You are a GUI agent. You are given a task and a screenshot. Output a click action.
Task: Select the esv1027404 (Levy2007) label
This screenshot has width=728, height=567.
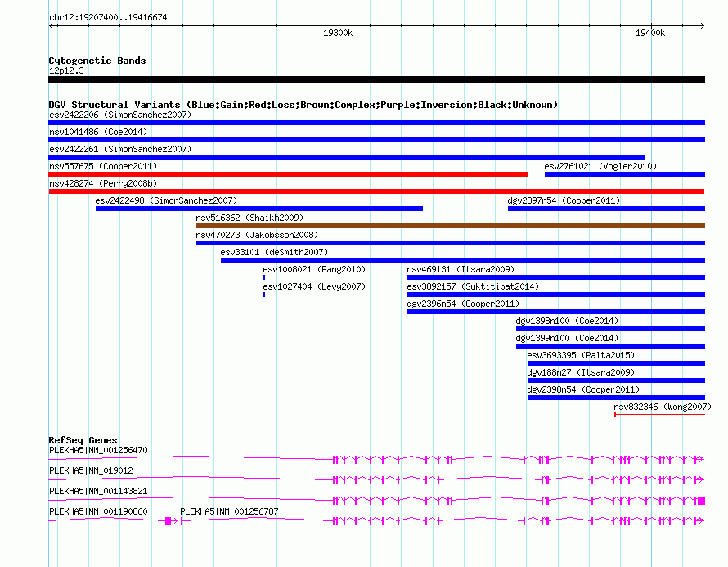pyautogui.click(x=314, y=286)
